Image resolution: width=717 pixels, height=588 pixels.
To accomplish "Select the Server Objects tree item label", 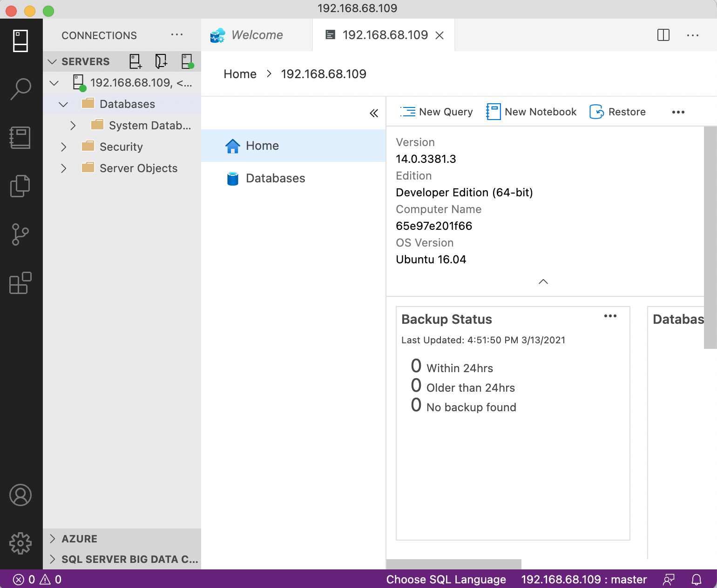I will coord(138,168).
